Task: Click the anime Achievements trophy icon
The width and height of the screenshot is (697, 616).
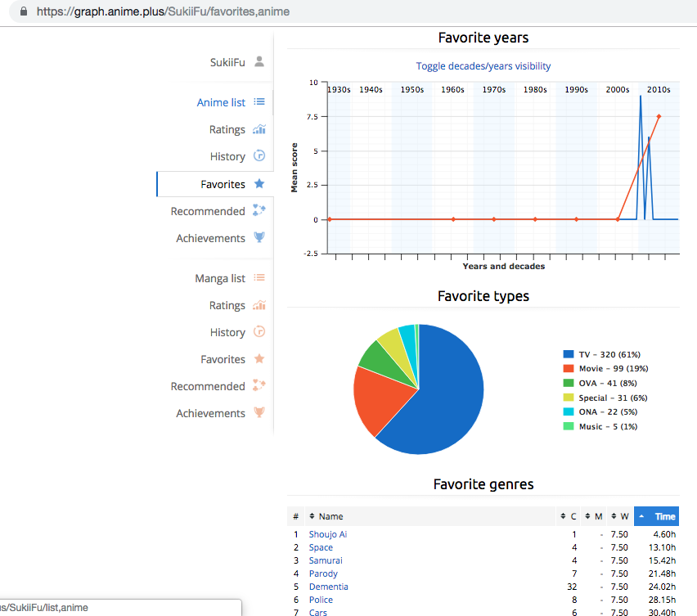Action: click(259, 238)
